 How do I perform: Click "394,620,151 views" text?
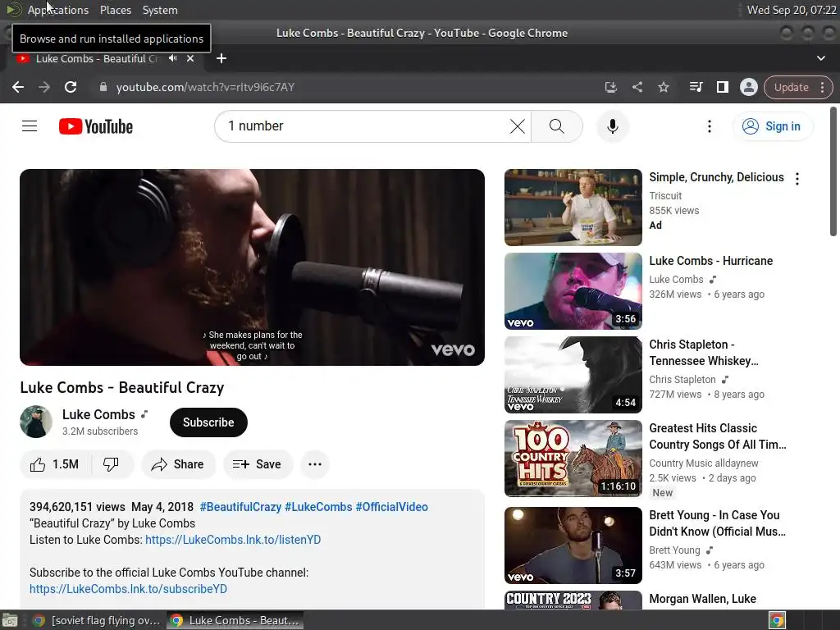click(x=77, y=507)
